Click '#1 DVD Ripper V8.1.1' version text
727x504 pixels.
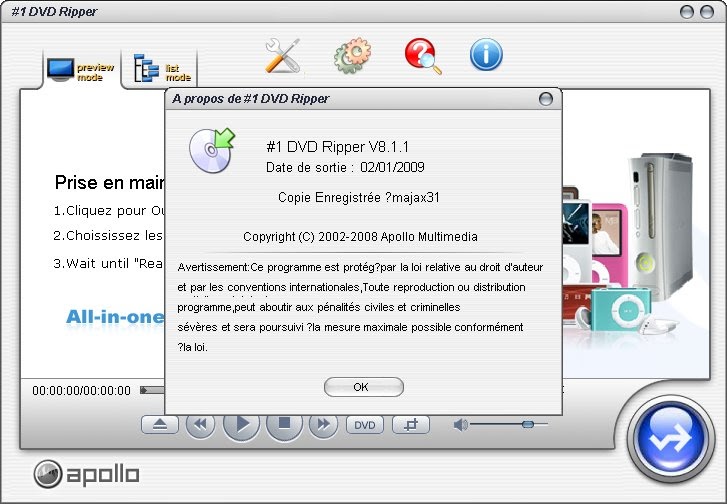[x=338, y=147]
